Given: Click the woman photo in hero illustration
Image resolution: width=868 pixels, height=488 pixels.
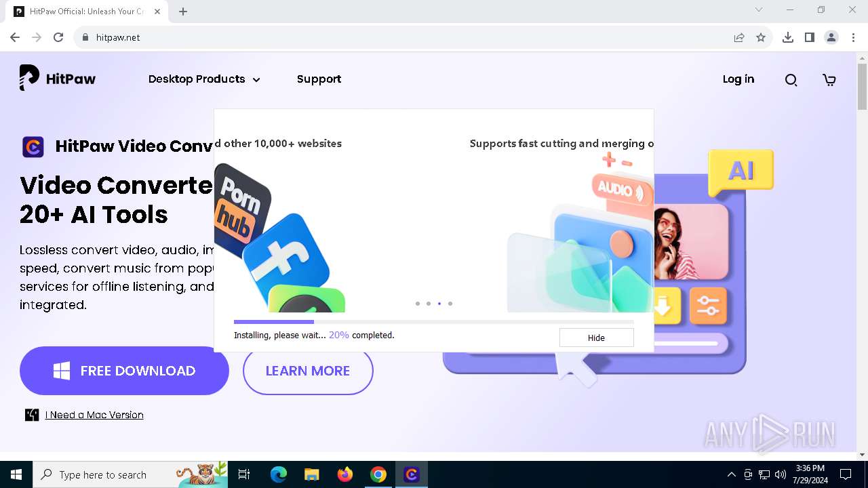Looking at the screenshot, I should 691,241.
